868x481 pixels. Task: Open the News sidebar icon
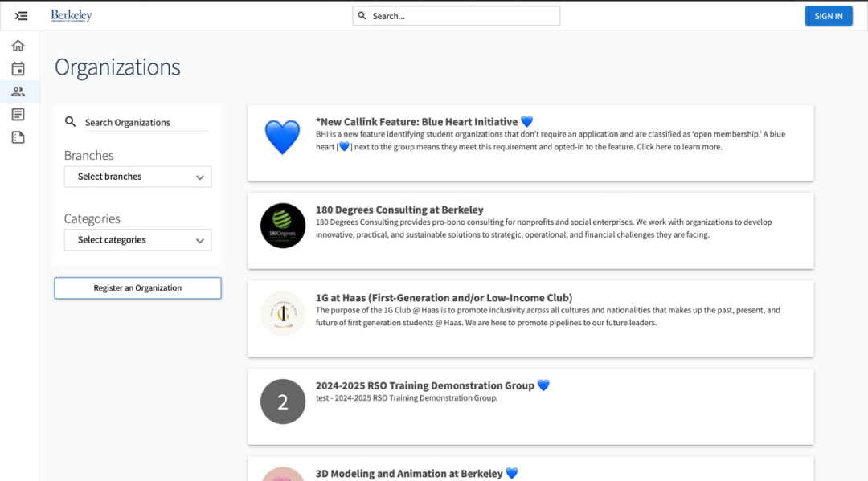[18, 115]
